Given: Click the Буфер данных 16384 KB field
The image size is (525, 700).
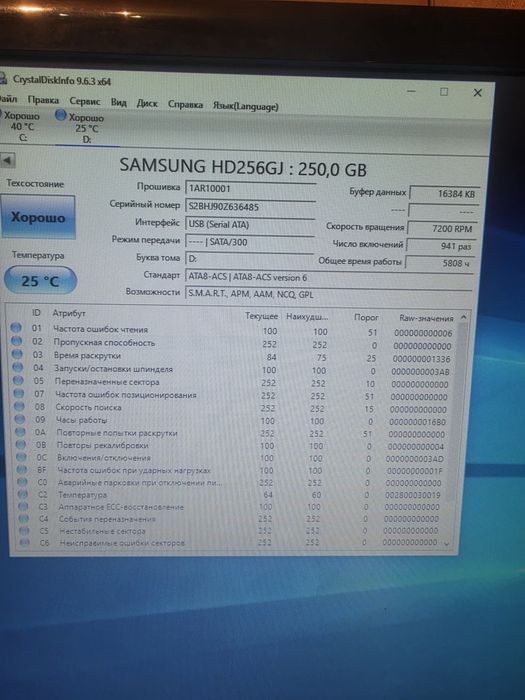Looking at the screenshot, I should [x=444, y=194].
